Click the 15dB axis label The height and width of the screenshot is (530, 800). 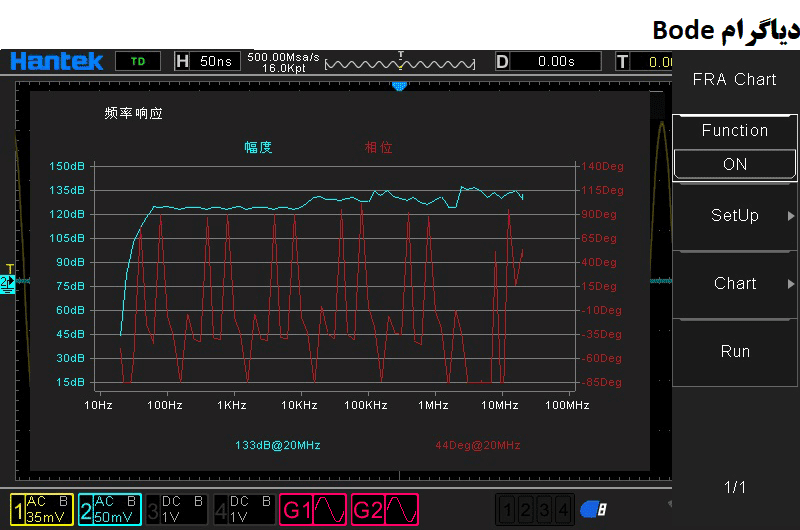[x=70, y=383]
